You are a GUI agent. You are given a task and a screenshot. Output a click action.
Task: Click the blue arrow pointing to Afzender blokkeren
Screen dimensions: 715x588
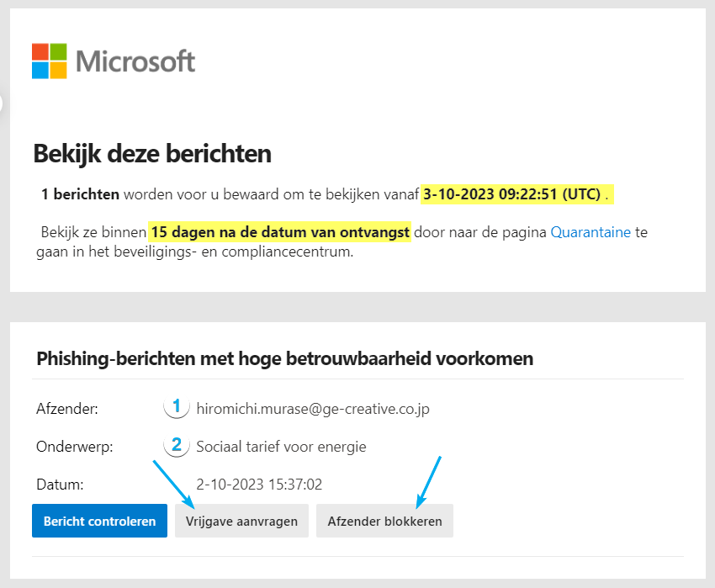pos(428,482)
